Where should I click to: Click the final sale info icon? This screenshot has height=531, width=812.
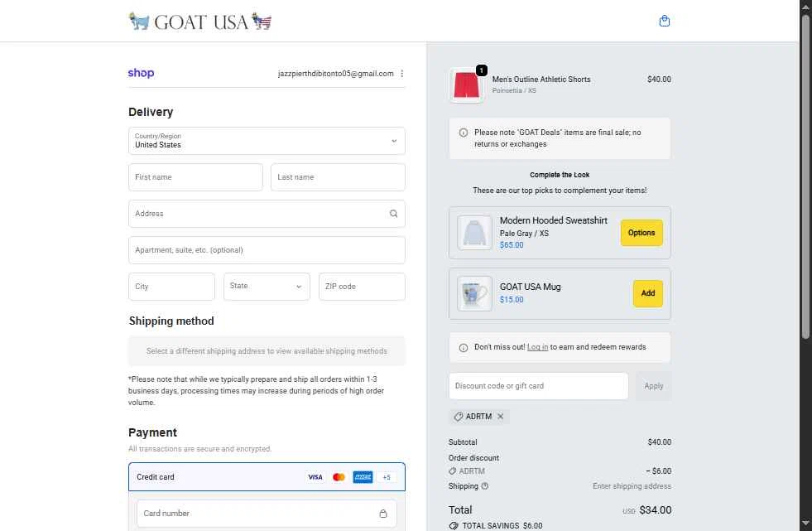[x=464, y=133]
